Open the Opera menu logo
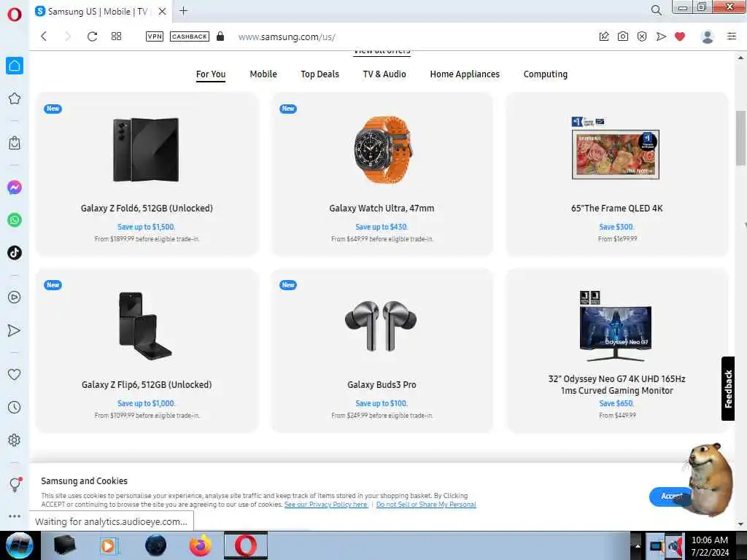This screenshot has height=560, width=747. tap(15, 15)
